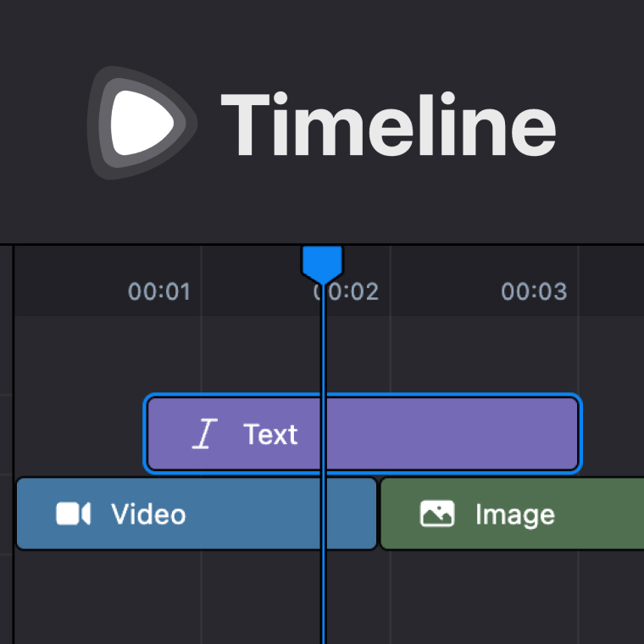The height and width of the screenshot is (644, 644).
Task: Grab the blue playhead handle
Action: coord(322,262)
